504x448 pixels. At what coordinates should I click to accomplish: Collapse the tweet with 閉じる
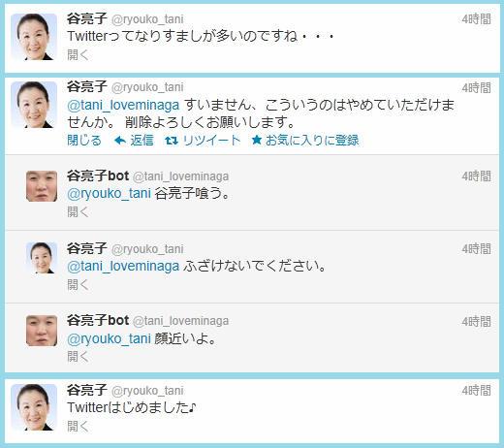click(84, 141)
